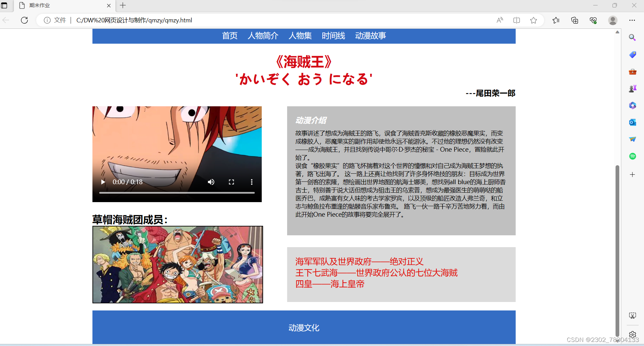Focus the address bar URL field
Viewport: 644px width, 346px height.
(x=134, y=20)
